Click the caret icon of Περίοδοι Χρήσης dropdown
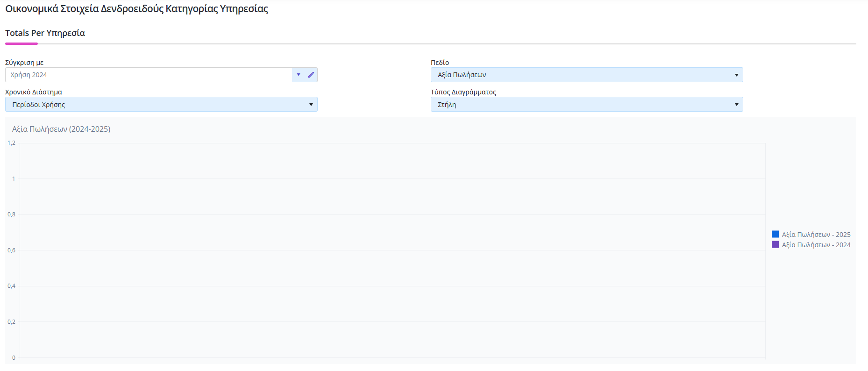The width and height of the screenshot is (868, 371). coord(311,105)
